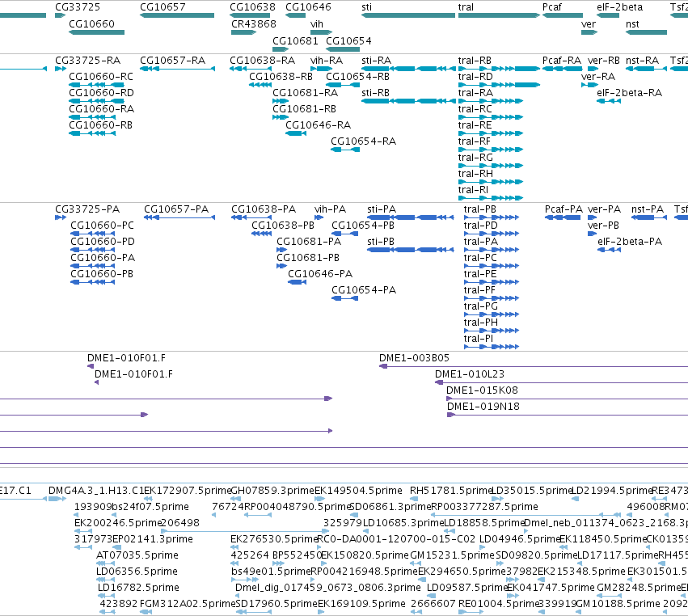Click the Pcaf-RA transcript label
This screenshot has width=688, height=616.
562,60
